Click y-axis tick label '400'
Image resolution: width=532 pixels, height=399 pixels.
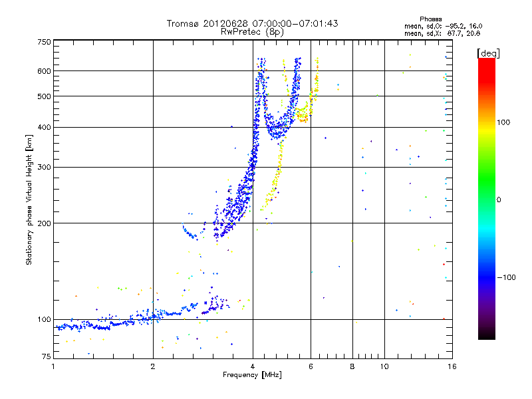coord(44,128)
